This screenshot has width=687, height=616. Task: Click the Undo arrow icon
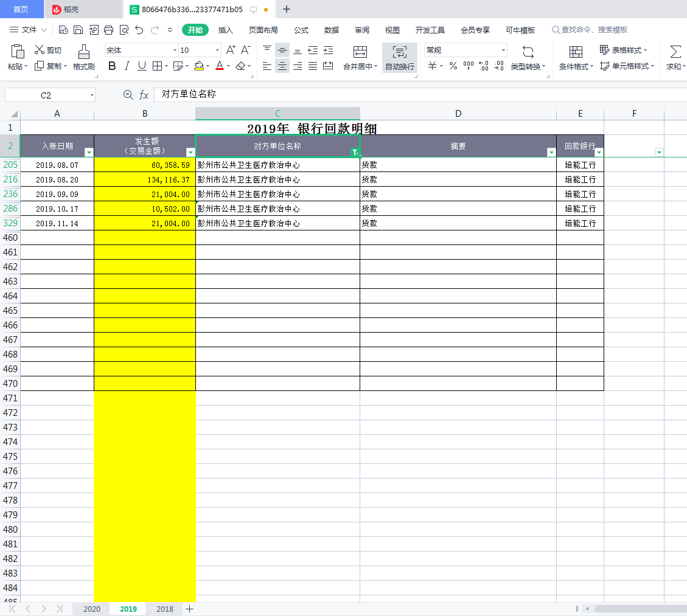[x=139, y=30]
